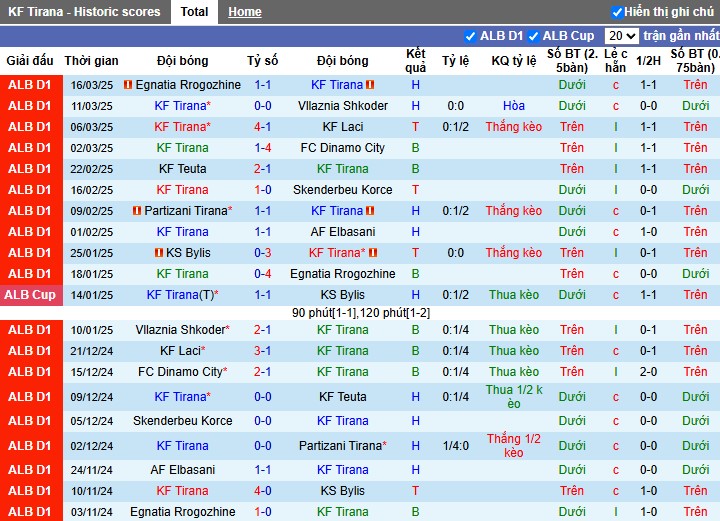Open the 20 recent matches dropdown
The height and width of the screenshot is (521, 720).
coord(621,36)
